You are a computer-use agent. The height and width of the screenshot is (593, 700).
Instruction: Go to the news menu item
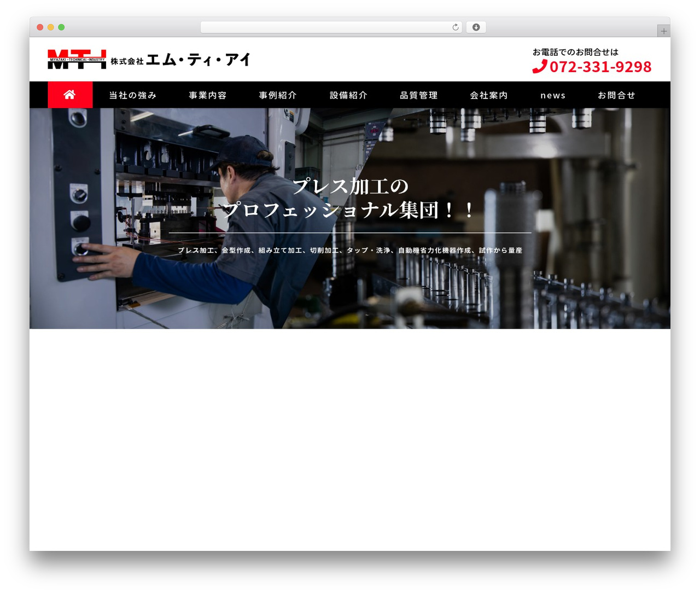(x=553, y=96)
